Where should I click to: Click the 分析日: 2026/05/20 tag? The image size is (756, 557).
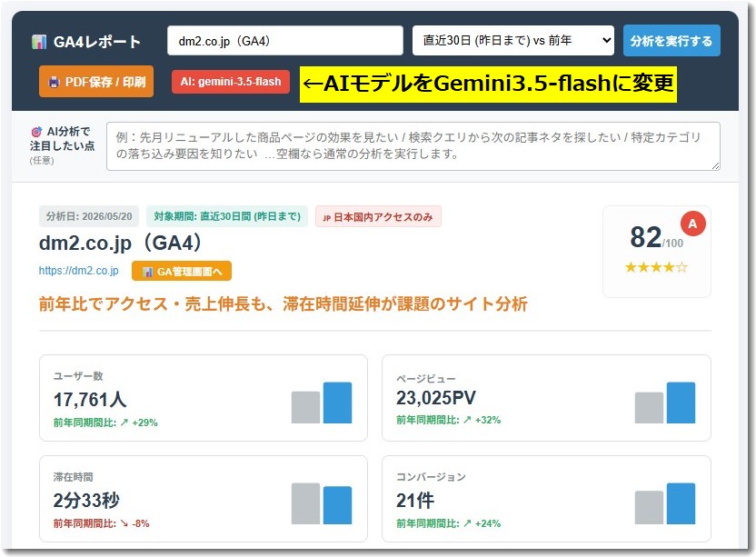click(x=89, y=216)
